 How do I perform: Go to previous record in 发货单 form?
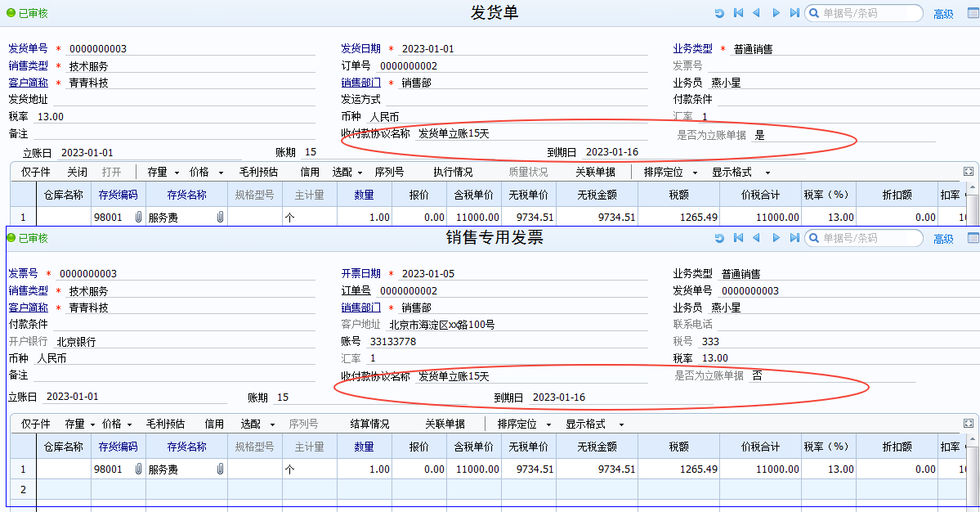click(x=756, y=13)
